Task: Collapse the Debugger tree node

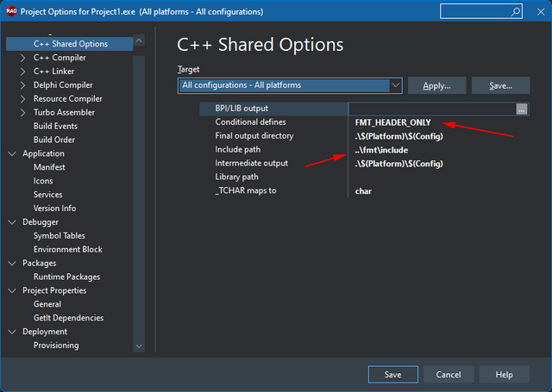Action: coord(12,222)
